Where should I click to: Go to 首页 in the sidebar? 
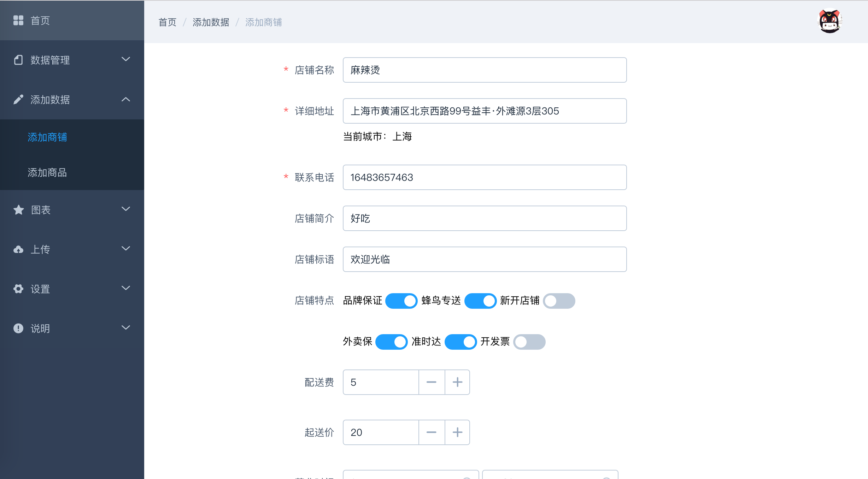(x=72, y=20)
